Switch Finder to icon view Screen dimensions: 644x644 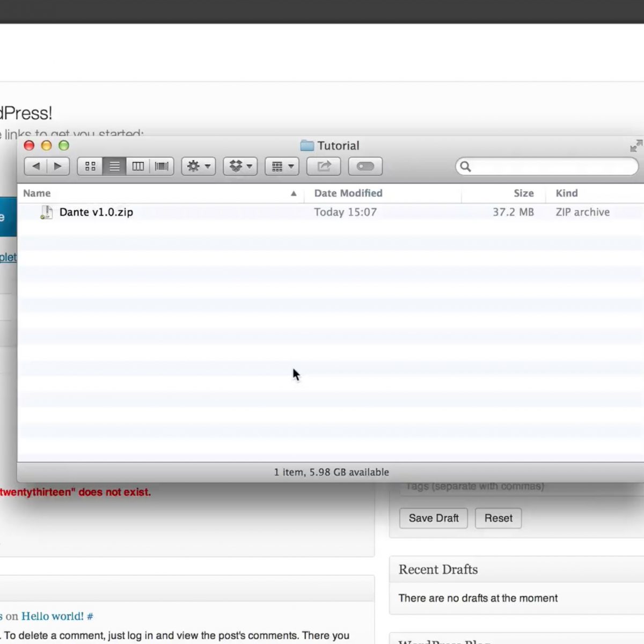[x=90, y=166]
